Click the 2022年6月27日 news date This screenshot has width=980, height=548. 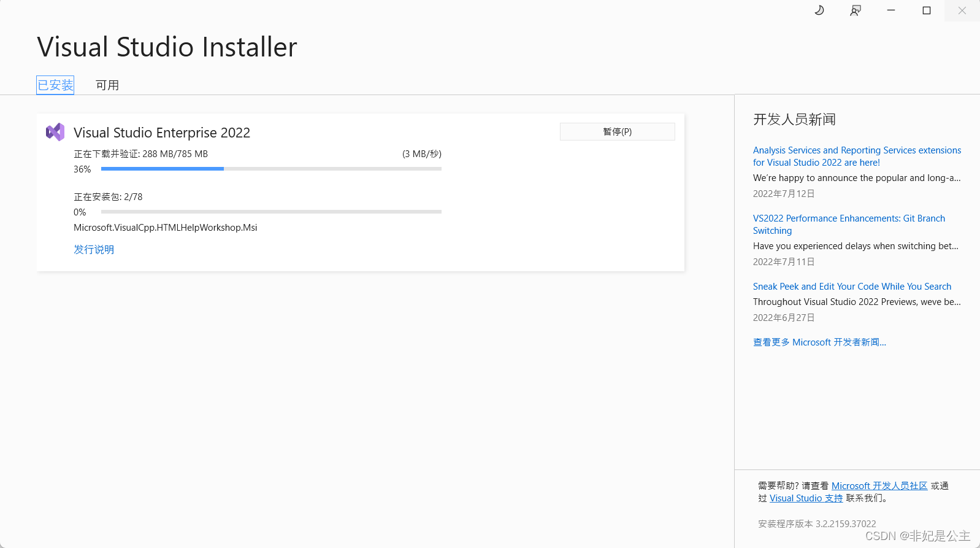[784, 317]
